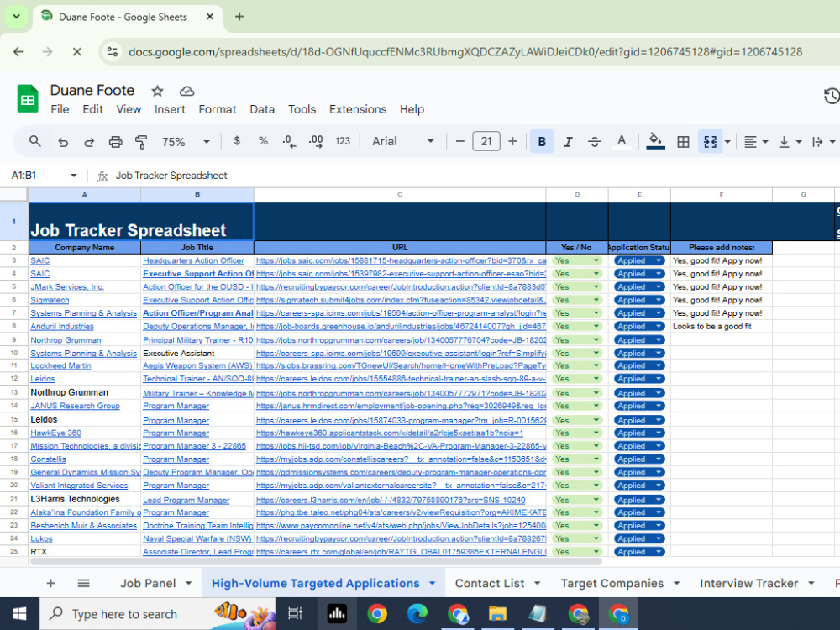Undo the last action

click(x=63, y=142)
